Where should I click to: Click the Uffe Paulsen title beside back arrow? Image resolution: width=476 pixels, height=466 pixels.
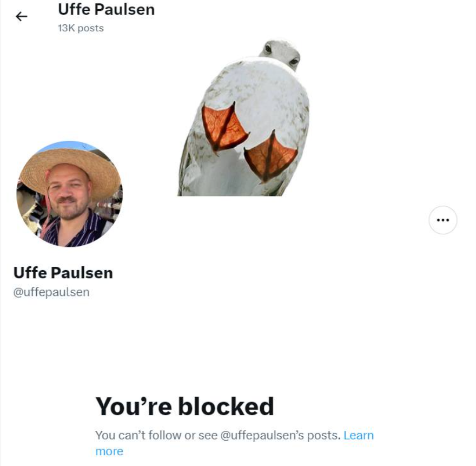106,9
